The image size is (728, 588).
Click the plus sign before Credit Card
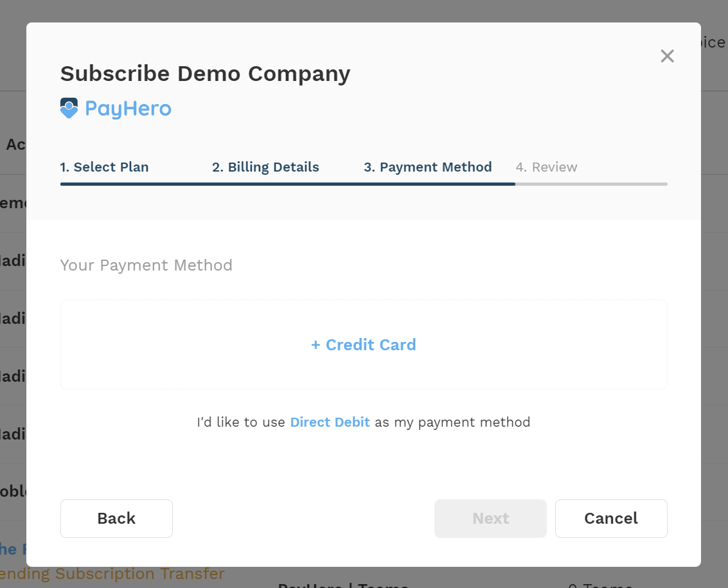pyautogui.click(x=315, y=345)
